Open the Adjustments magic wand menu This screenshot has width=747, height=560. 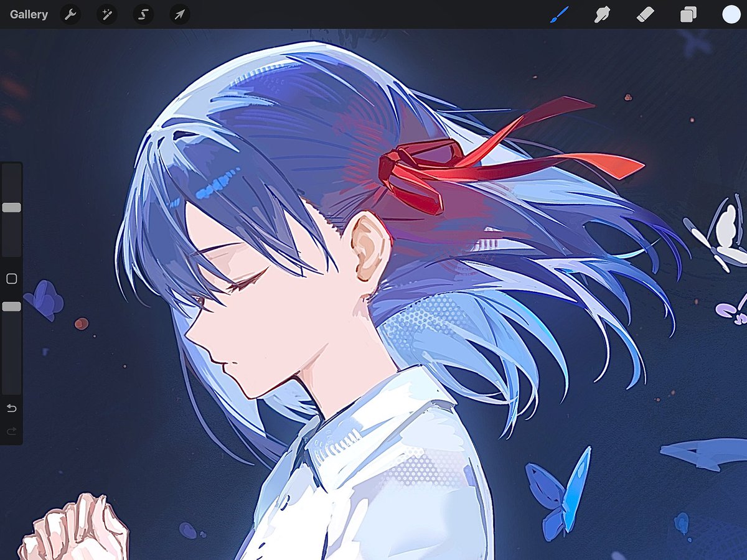tap(106, 14)
